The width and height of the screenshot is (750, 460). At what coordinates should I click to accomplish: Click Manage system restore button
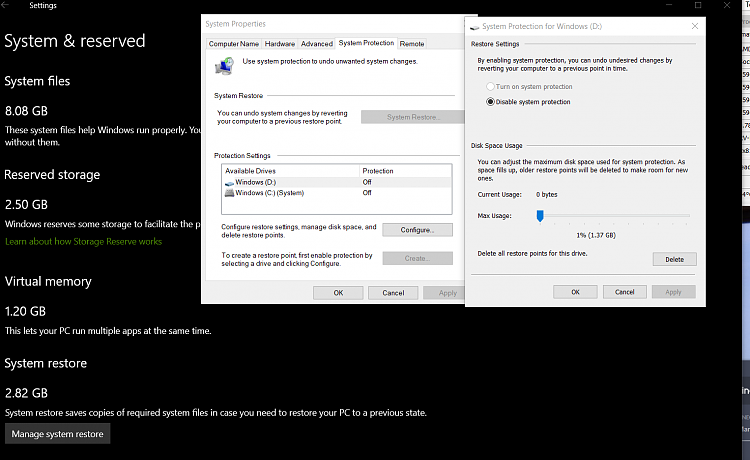[x=57, y=434]
